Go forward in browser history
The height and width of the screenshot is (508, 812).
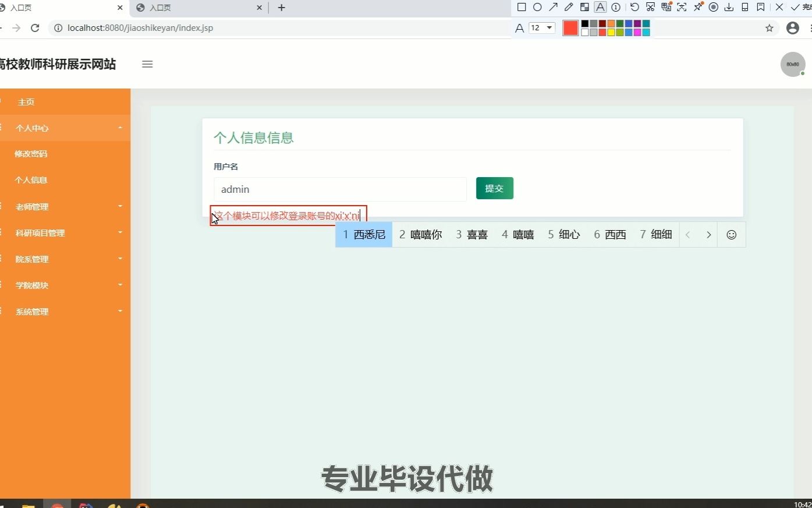[x=16, y=28]
